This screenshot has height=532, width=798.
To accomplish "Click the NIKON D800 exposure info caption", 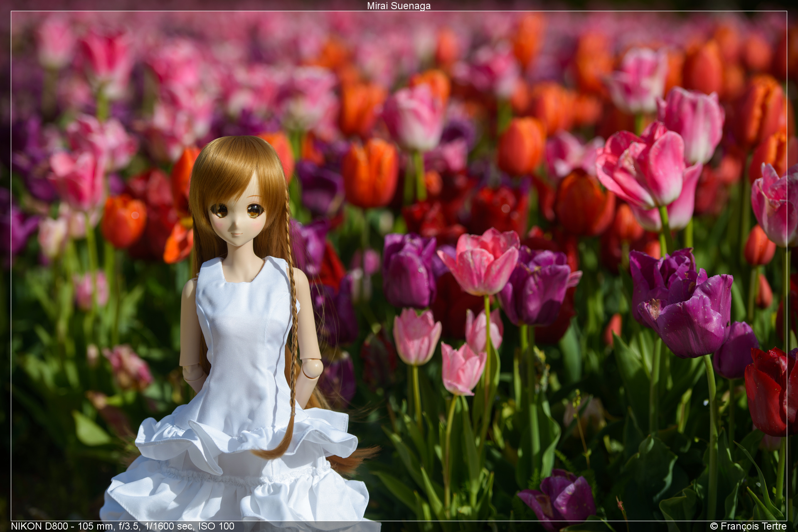I will 123,526.
